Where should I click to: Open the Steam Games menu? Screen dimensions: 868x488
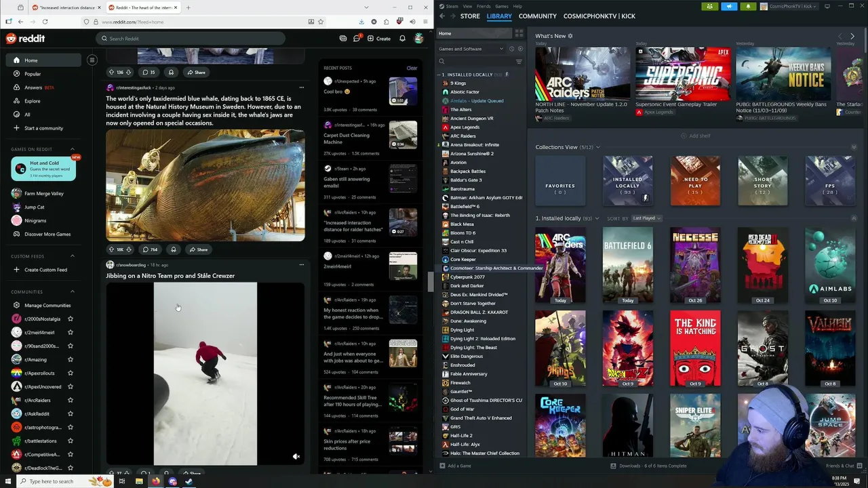click(x=502, y=6)
